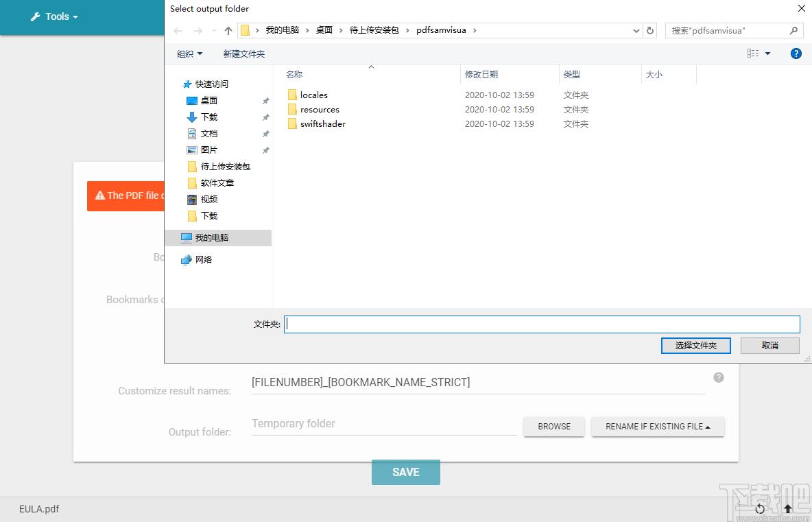Click the SAVE button
The height and width of the screenshot is (522, 812).
[405, 473]
